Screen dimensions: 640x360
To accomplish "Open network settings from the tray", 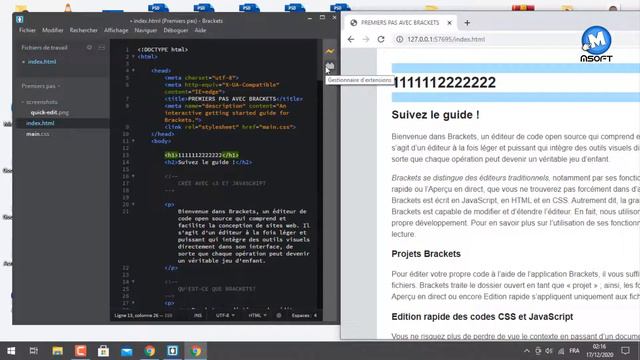I will pos(561,351).
